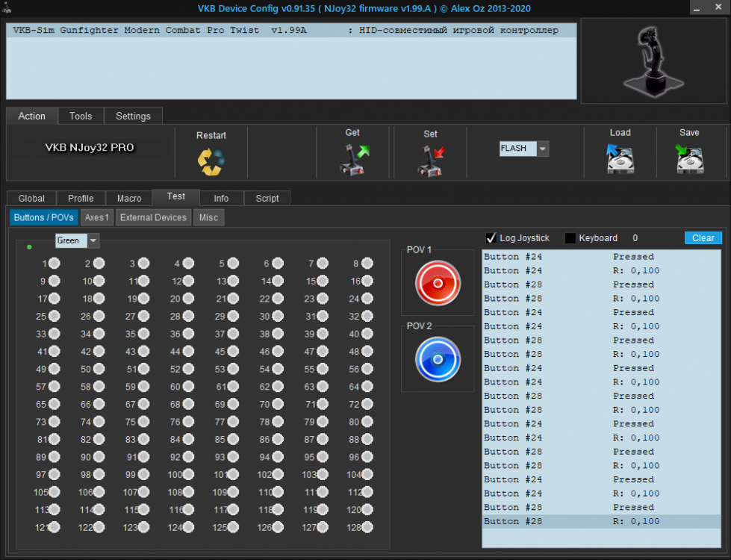This screenshot has width=731, height=560.
Task: Open the FLASH dropdown
Action: click(543, 149)
